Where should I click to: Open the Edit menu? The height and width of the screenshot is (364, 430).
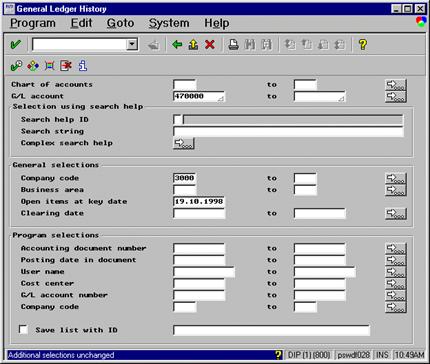tap(81, 23)
